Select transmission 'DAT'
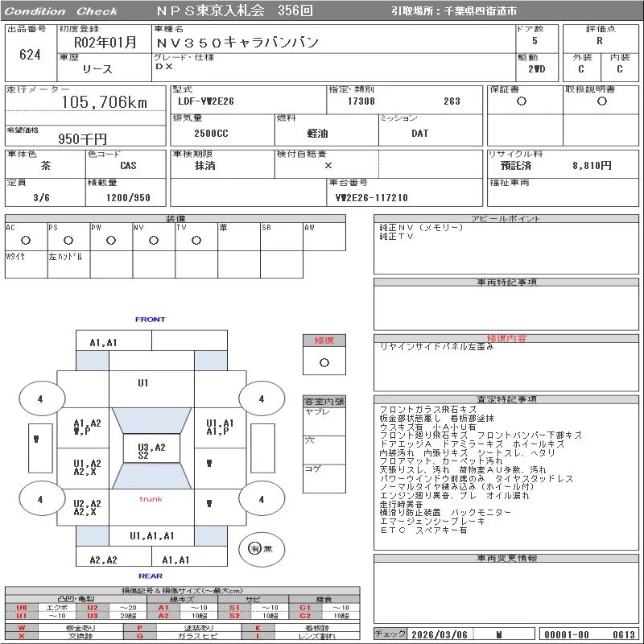 click(x=419, y=133)
